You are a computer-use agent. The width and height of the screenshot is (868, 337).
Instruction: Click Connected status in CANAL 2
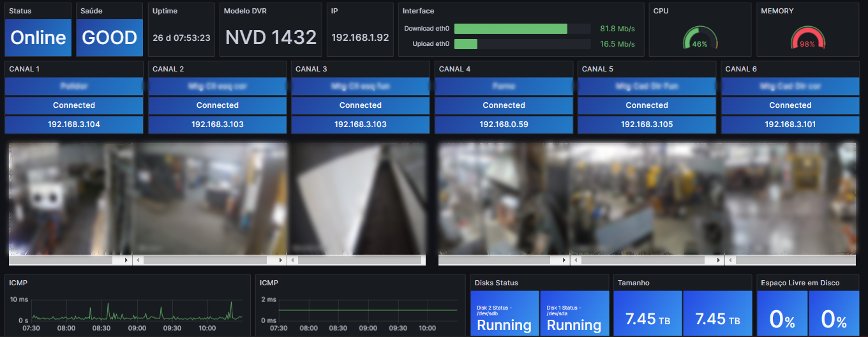pyautogui.click(x=217, y=105)
